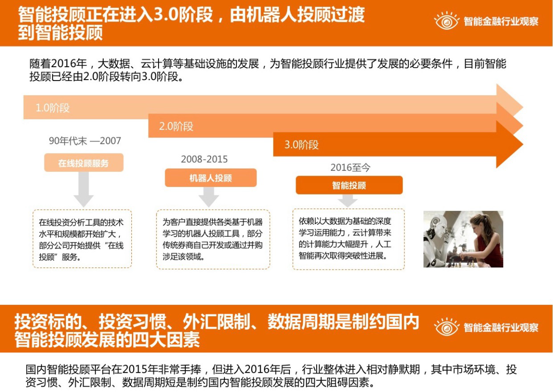This screenshot has width=553, height=392.
Task: Click the 智能金融行业观察 text in bottom header
Action: (501, 328)
